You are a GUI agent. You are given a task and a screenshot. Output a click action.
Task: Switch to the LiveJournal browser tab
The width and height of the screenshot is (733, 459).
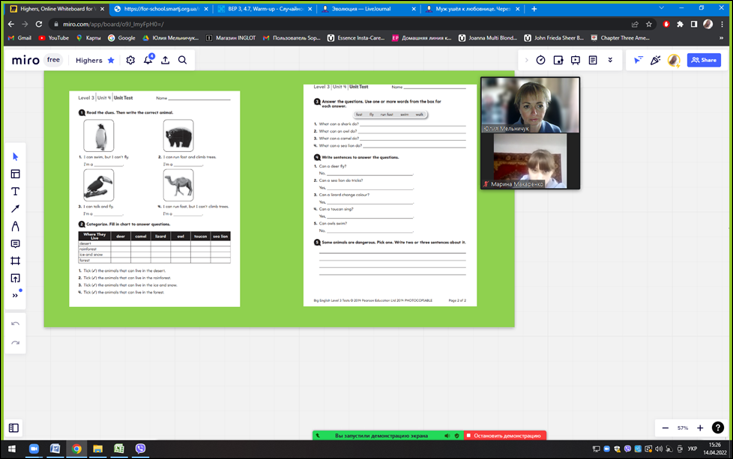(x=367, y=9)
